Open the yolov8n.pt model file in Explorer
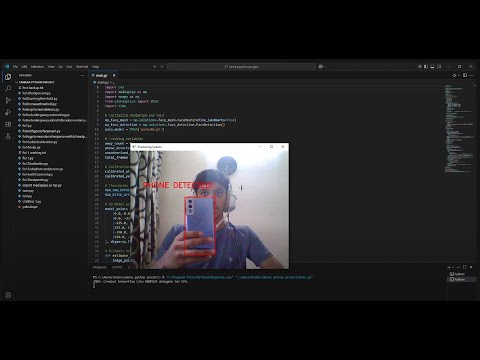Image resolution: width=480 pixels, height=360 pixels. [x=30, y=207]
